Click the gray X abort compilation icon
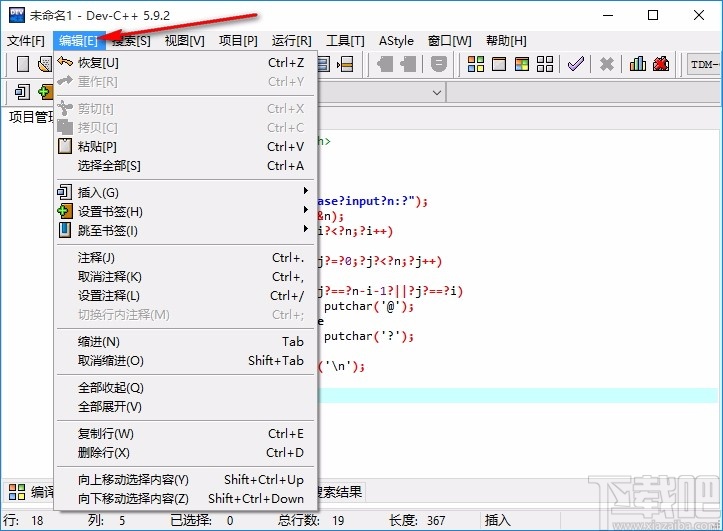723x531 pixels. (x=606, y=64)
